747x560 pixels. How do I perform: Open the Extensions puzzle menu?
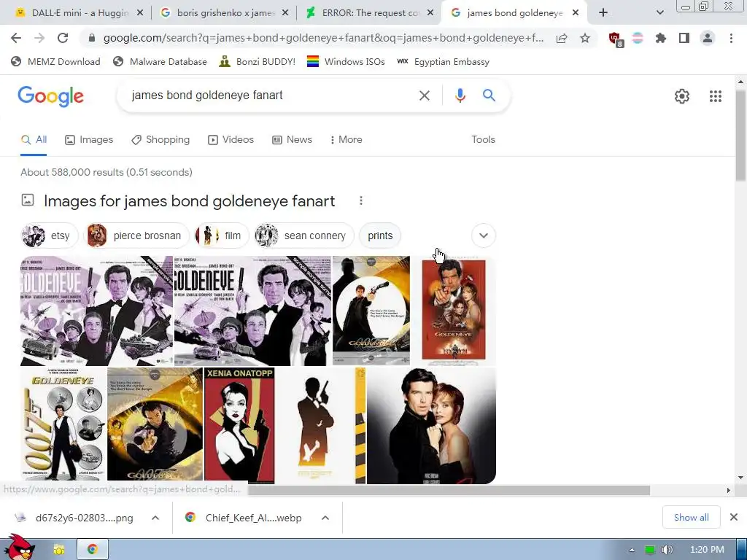coord(660,38)
